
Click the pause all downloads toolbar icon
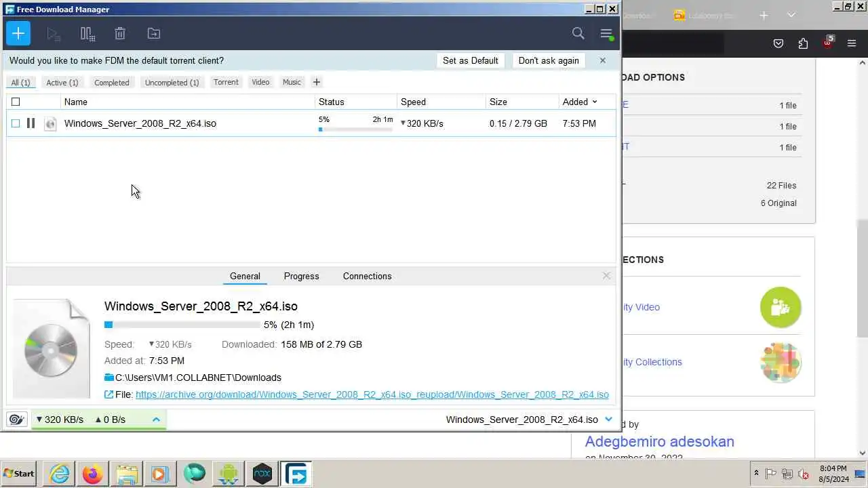tap(87, 33)
